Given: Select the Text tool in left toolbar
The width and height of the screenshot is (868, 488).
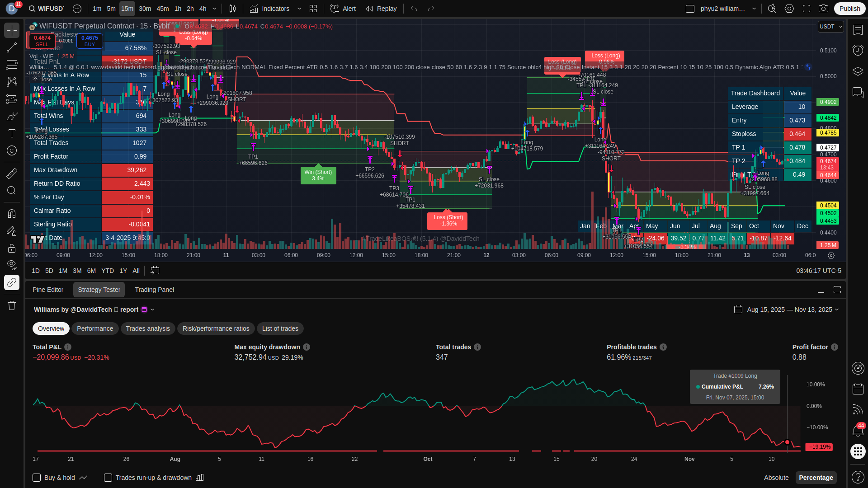Looking at the screenshot, I should 12,133.
